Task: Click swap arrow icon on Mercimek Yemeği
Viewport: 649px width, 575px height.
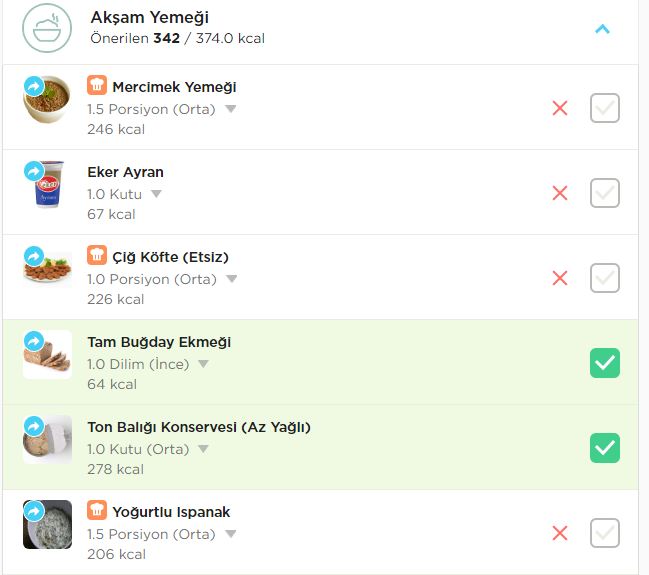Action: (34, 86)
